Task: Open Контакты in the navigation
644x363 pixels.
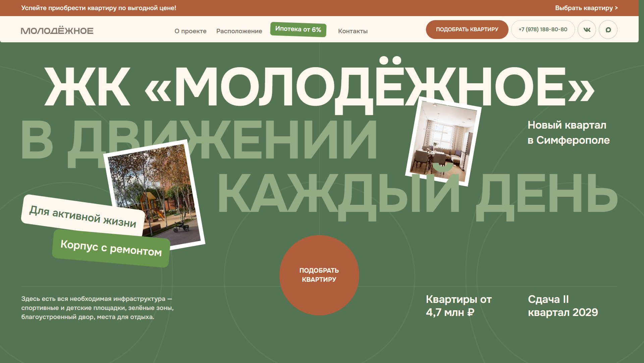Action: (353, 31)
